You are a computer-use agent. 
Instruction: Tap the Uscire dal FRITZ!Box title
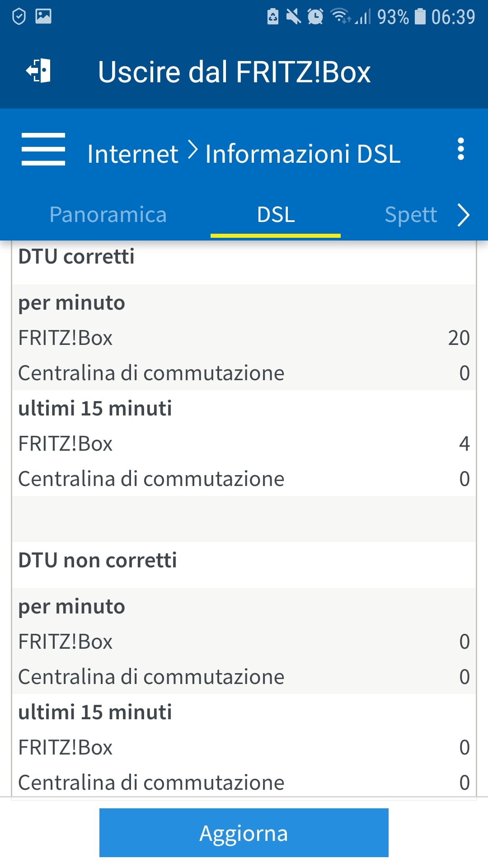click(234, 72)
